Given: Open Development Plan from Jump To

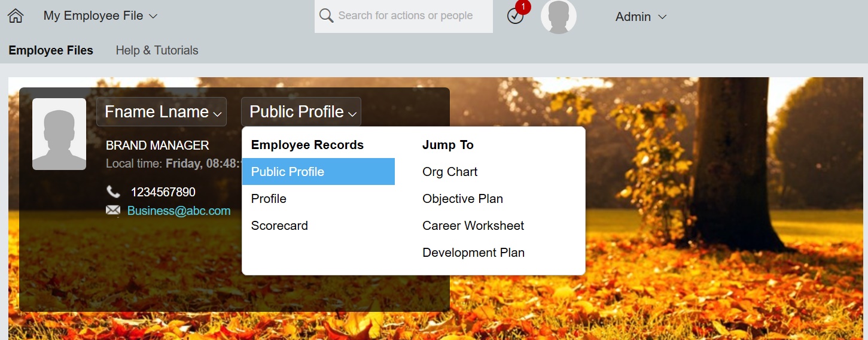Looking at the screenshot, I should click(x=473, y=253).
